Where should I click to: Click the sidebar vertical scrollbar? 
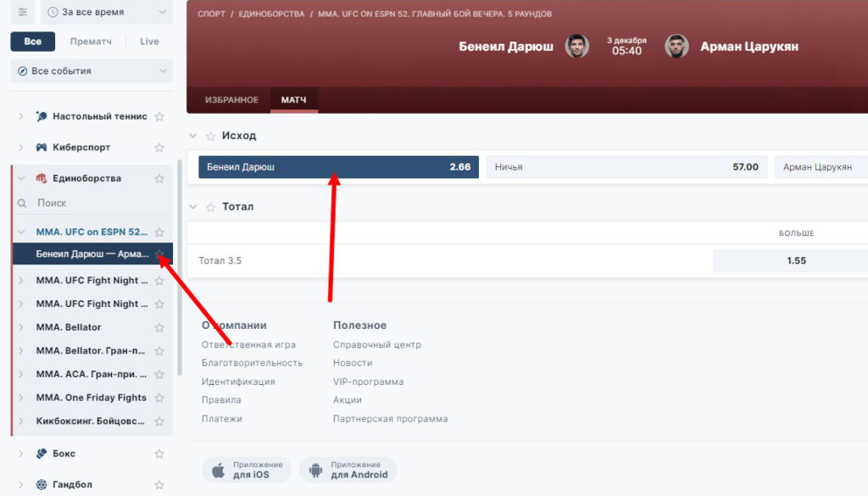[x=180, y=268]
